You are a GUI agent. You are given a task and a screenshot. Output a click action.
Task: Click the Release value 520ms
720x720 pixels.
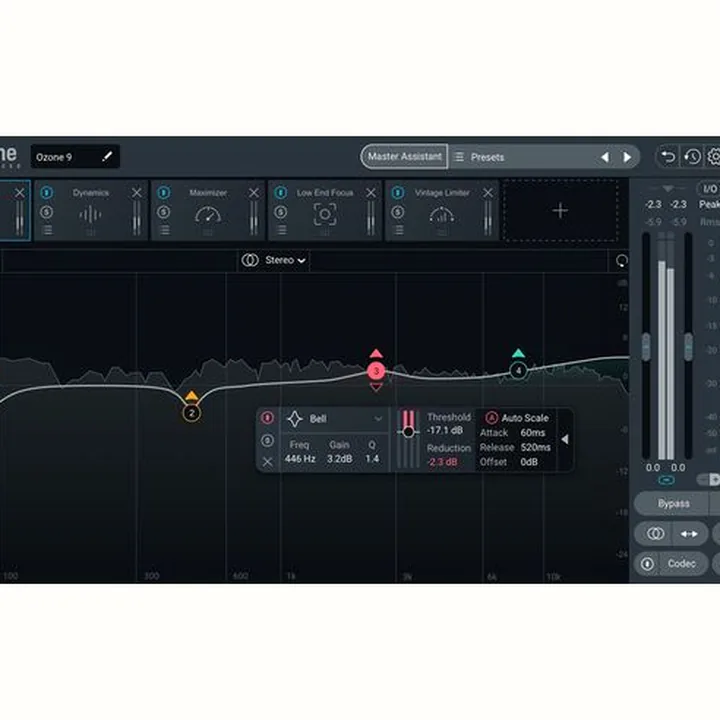tap(535, 447)
